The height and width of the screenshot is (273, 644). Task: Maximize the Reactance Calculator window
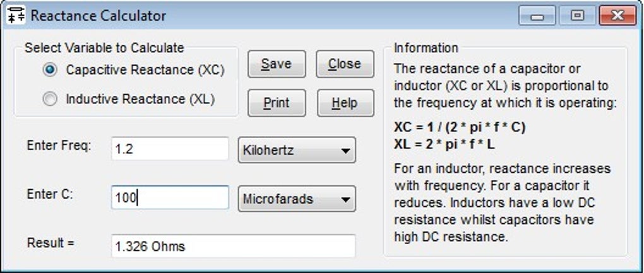click(576, 16)
